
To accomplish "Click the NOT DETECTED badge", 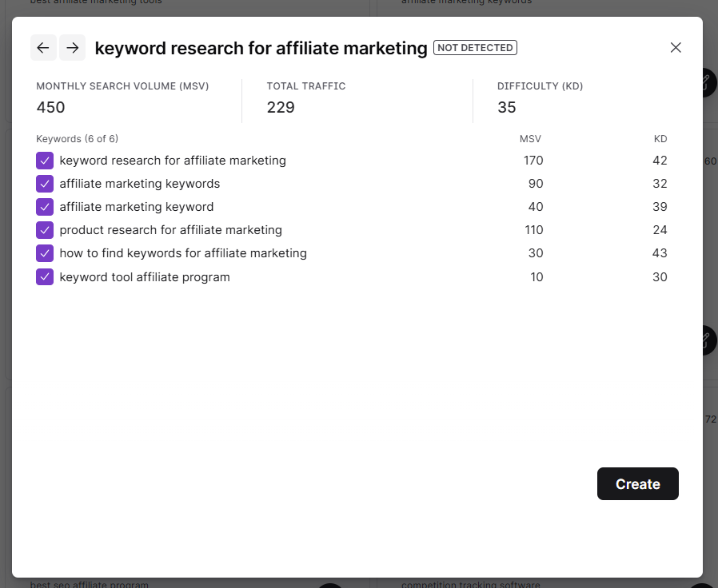I will click(475, 48).
